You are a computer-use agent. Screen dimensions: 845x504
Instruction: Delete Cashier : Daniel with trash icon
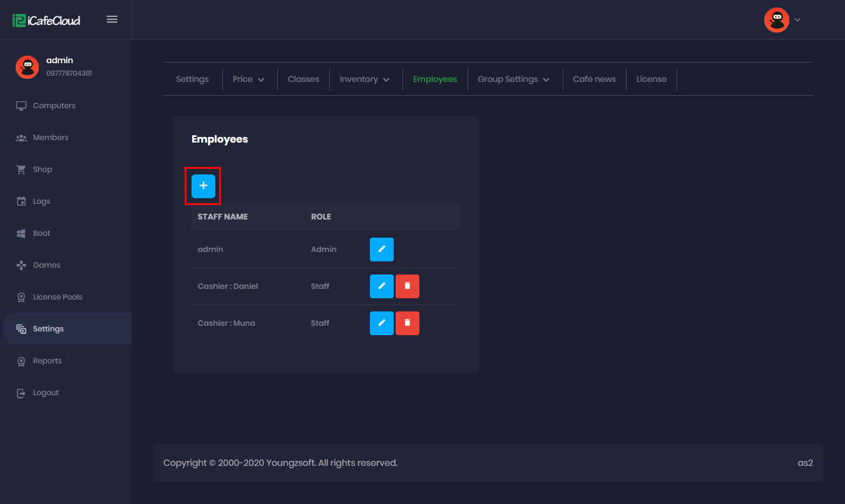pos(407,286)
